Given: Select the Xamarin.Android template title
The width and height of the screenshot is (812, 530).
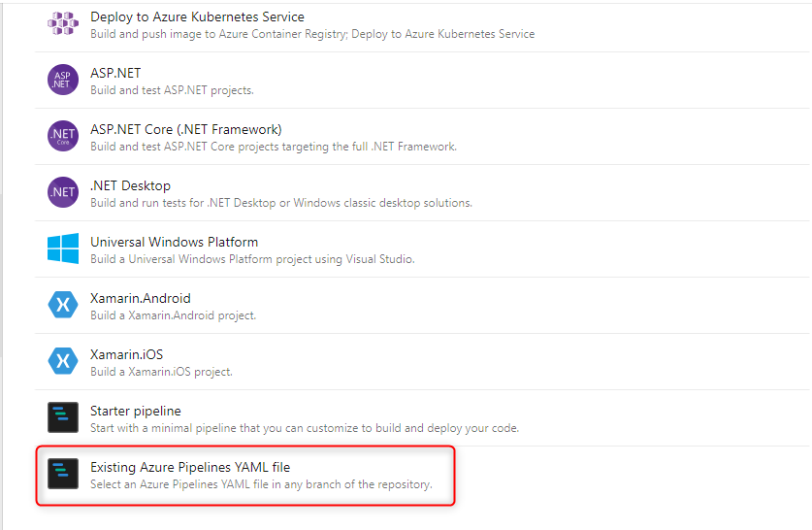Looking at the screenshot, I should (140, 298).
